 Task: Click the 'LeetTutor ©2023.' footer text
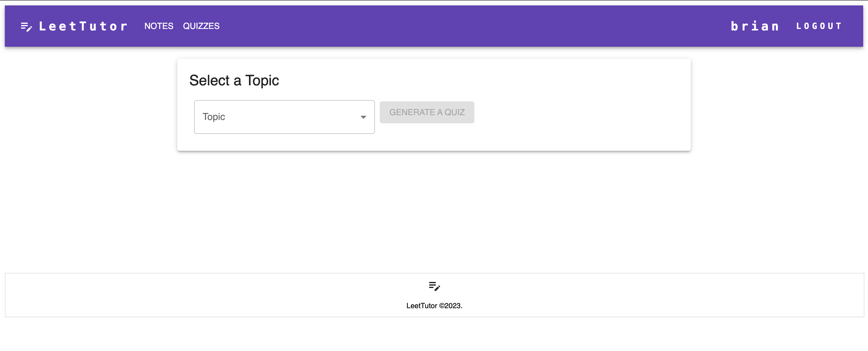pyautogui.click(x=434, y=305)
